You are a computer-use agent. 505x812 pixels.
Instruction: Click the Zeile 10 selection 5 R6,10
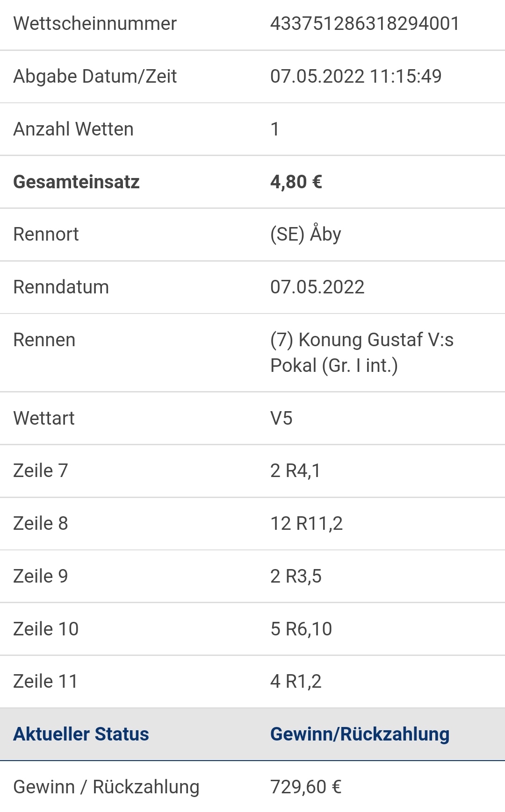(301, 629)
